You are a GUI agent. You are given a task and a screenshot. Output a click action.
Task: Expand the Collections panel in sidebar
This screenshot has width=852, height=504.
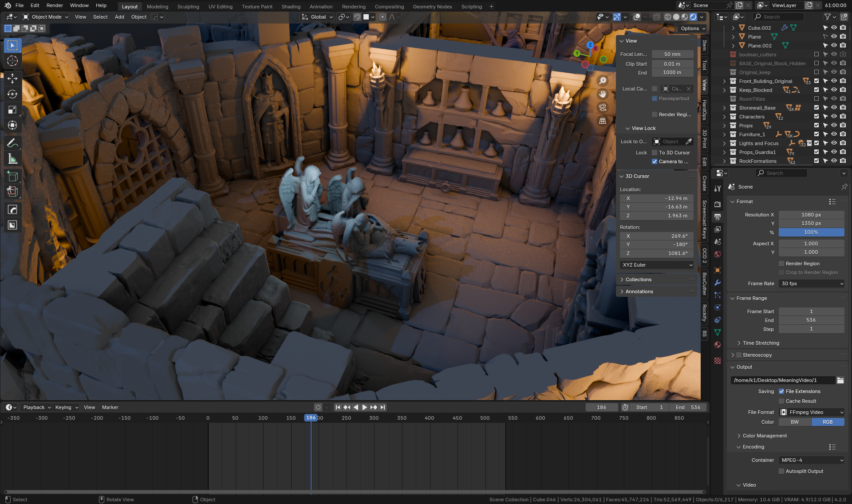tap(638, 280)
